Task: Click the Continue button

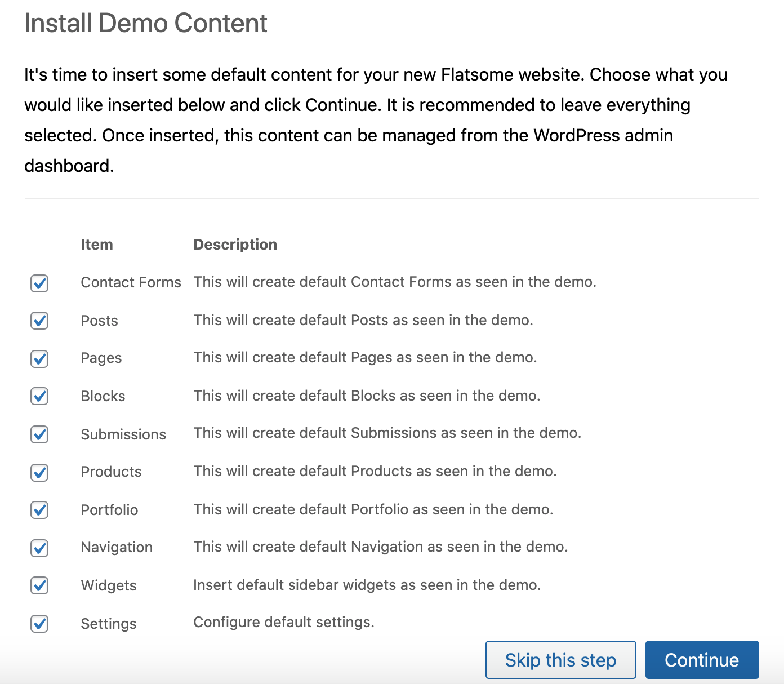Action: (702, 660)
